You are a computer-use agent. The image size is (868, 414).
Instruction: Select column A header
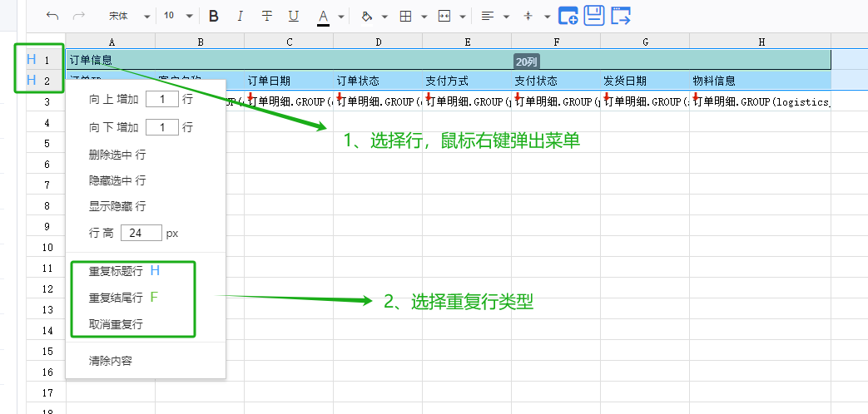111,42
